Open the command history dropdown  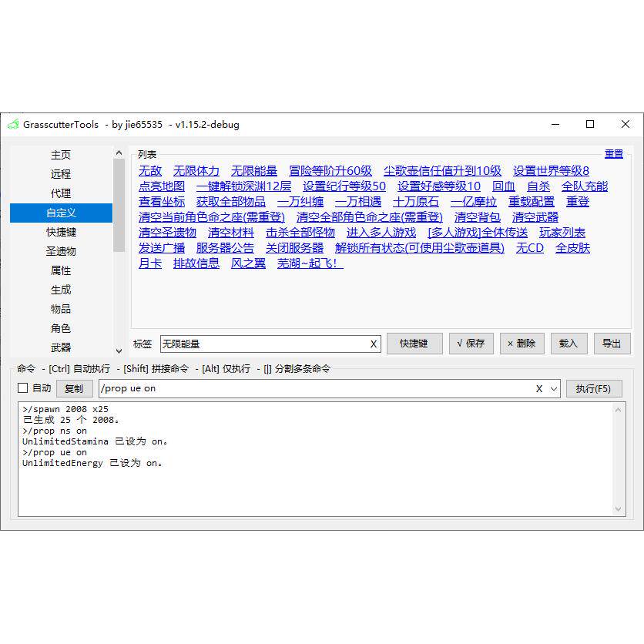point(552,388)
